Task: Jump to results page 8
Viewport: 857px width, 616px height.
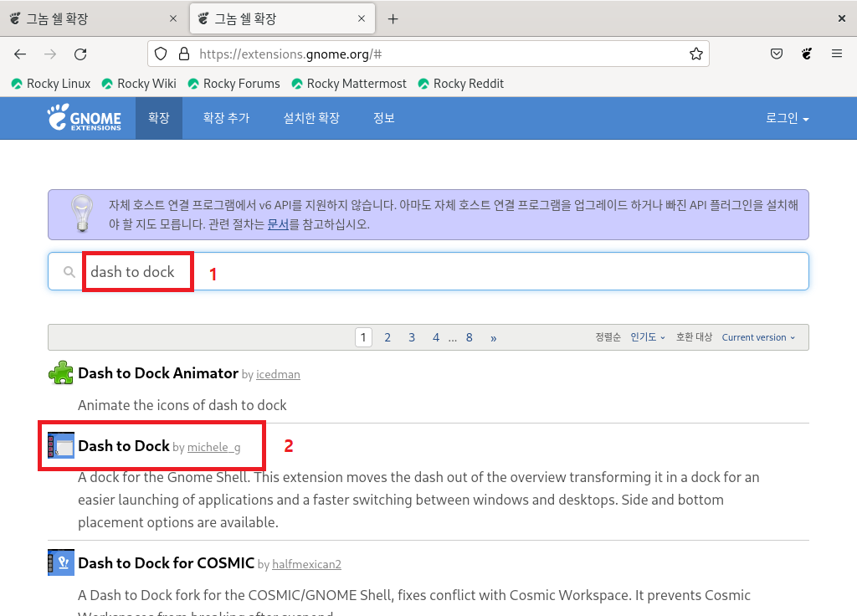Action: tap(469, 337)
